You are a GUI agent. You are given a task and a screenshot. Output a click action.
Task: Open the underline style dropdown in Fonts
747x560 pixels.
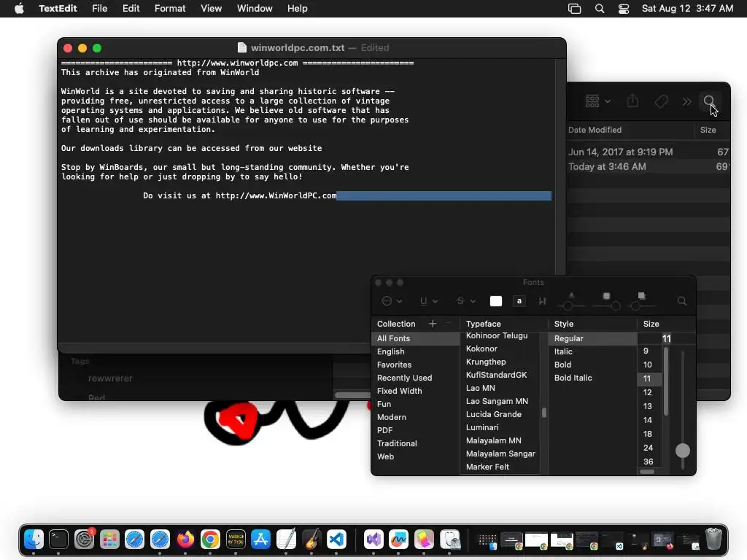pos(428,301)
